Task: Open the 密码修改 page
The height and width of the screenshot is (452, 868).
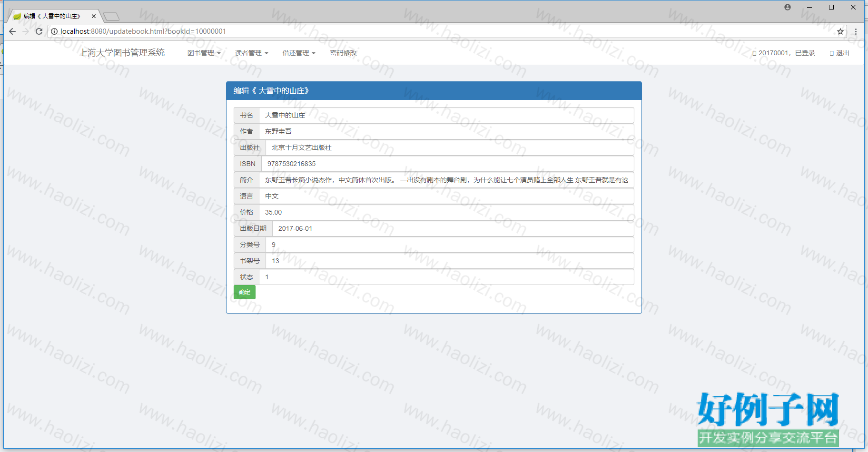Action: coord(343,53)
